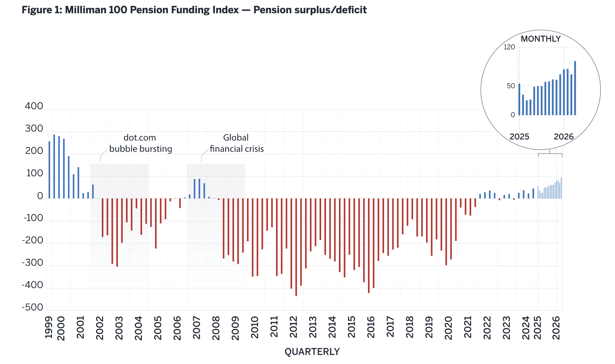Click the dot.com bubble bursting annotation
615x364 pixels.
[140, 143]
